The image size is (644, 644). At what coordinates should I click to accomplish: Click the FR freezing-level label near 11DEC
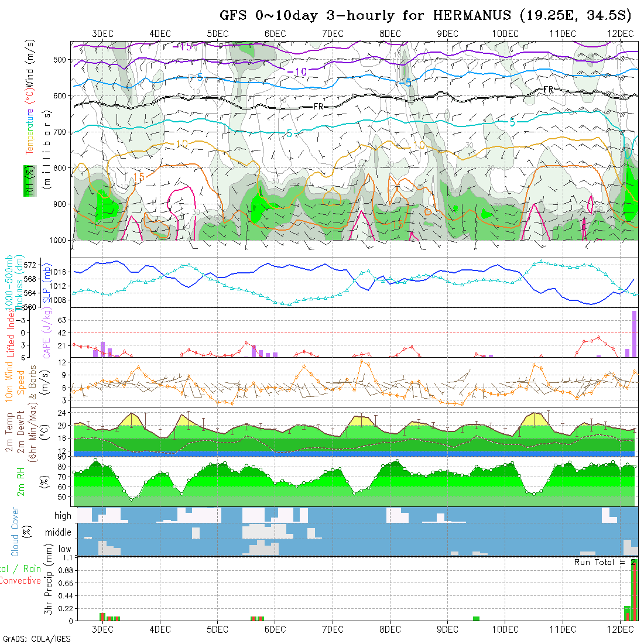[548, 89]
